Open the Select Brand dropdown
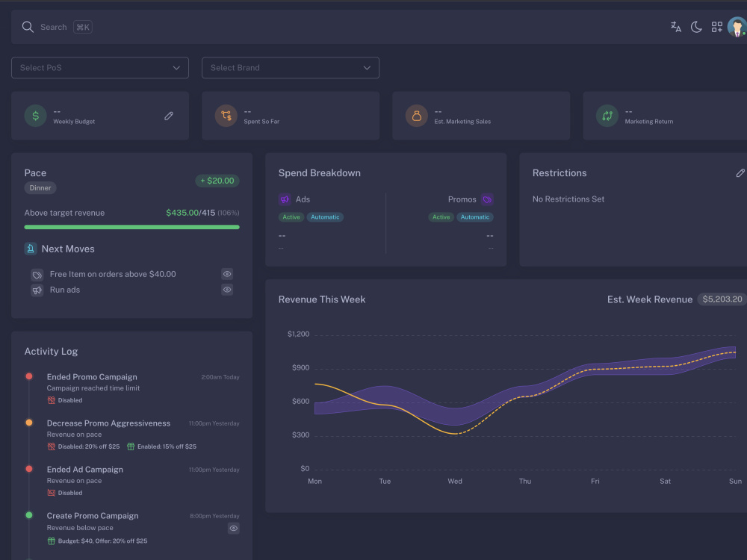The image size is (747, 560). tap(291, 68)
